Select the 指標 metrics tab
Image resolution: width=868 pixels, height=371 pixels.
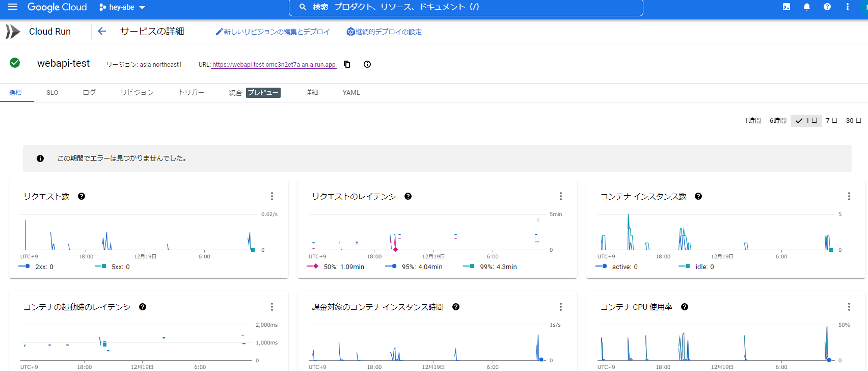point(16,93)
